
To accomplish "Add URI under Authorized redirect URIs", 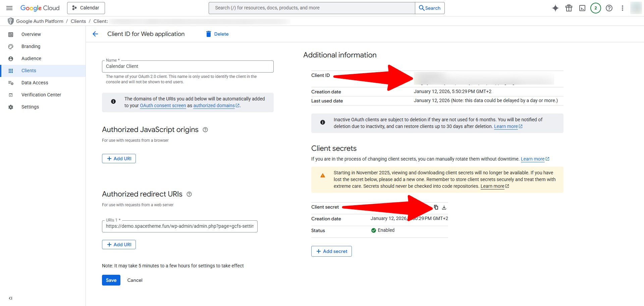I will pos(119,245).
